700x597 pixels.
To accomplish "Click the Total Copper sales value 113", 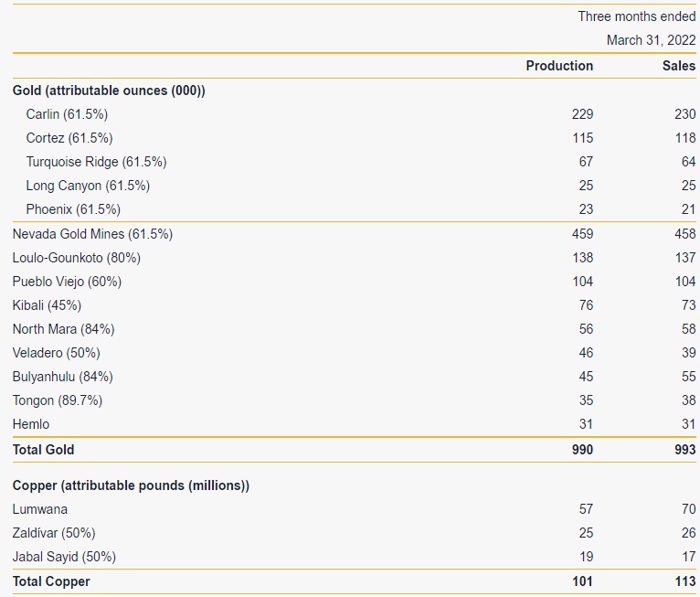I will pos(684,581).
